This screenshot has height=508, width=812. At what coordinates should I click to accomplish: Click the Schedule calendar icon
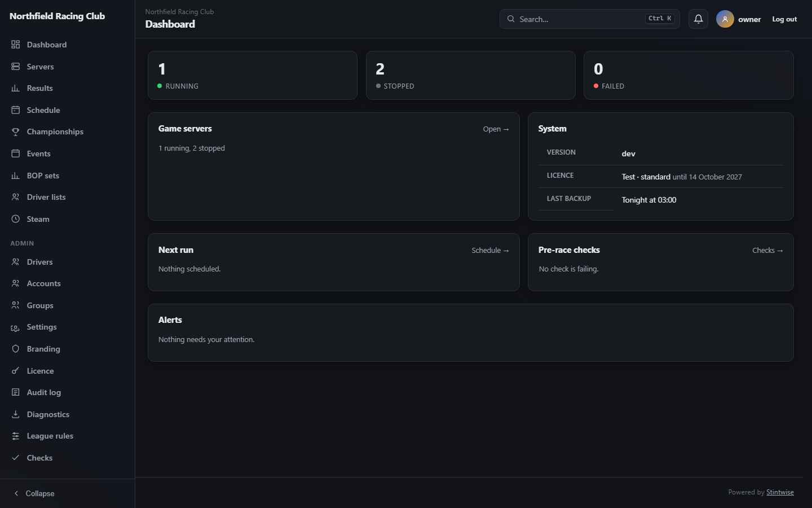(x=16, y=110)
